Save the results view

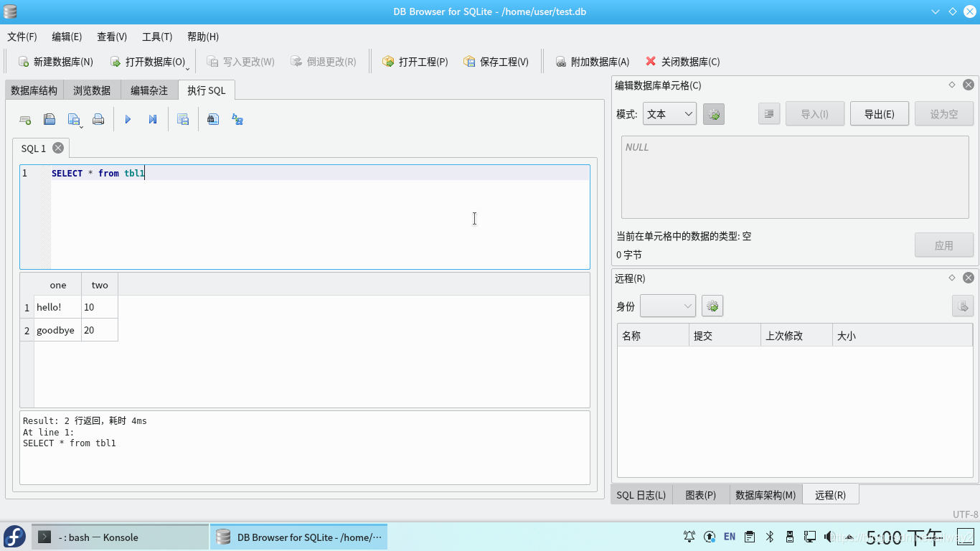183,119
